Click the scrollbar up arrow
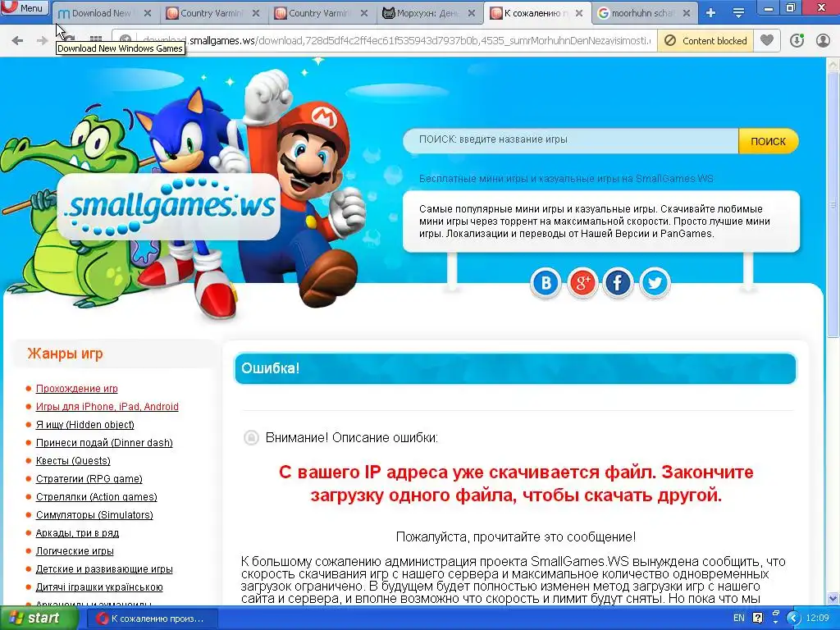Viewport: 840px width, 630px height. pyautogui.click(x=833, y=65)
